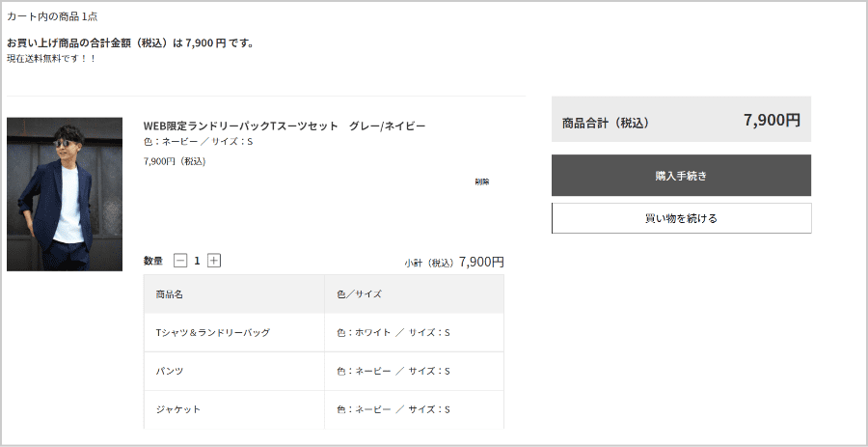Click the 7,900円（税込）item price text

175,162
